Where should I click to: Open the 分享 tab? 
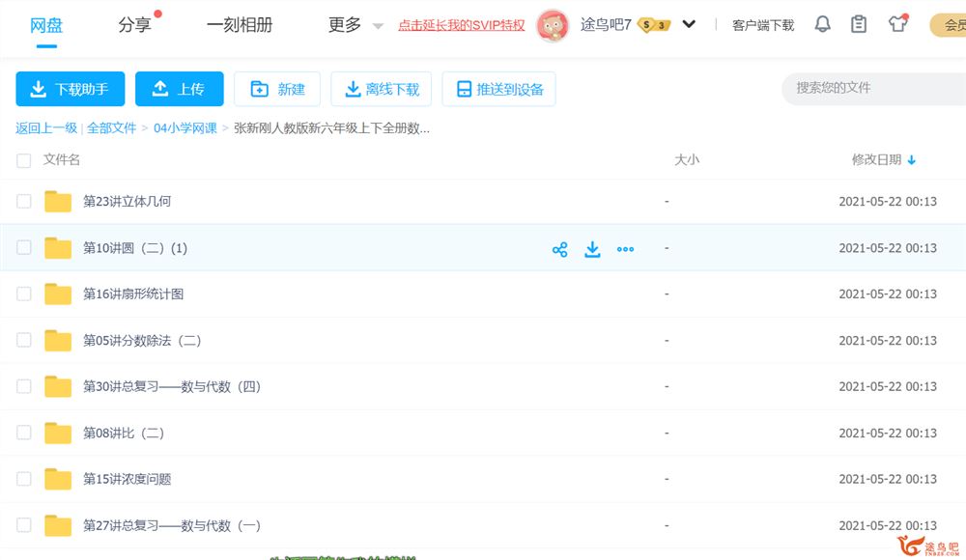(134, 25)
